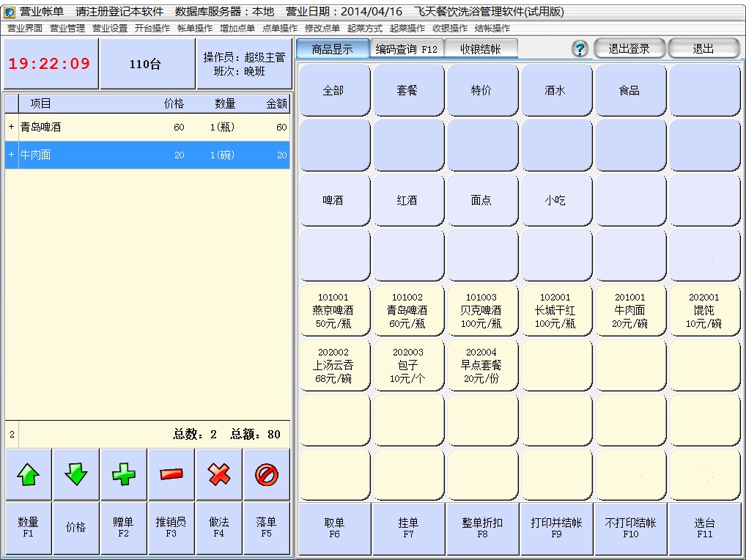Select the 酒水 category button

[x=555, y=90]
